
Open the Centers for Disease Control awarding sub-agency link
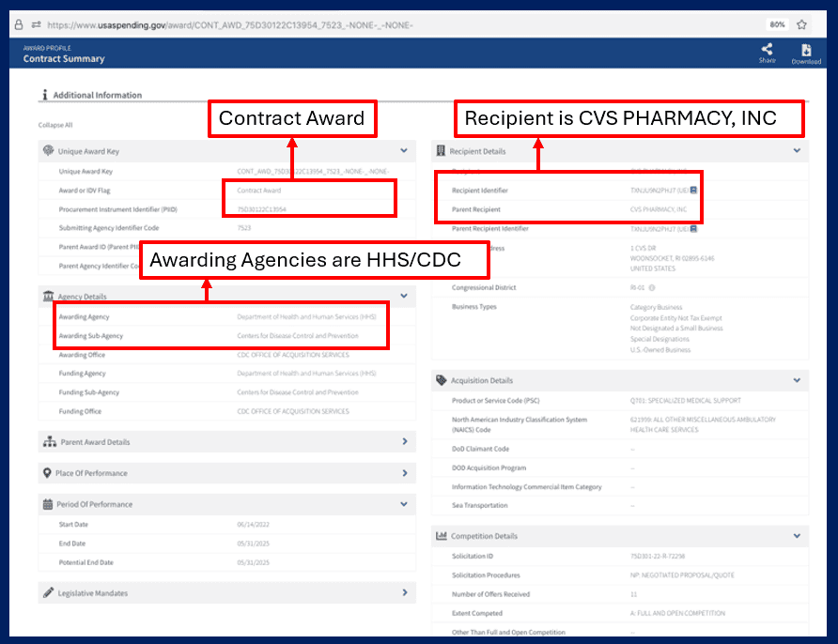tap(298, 336)
